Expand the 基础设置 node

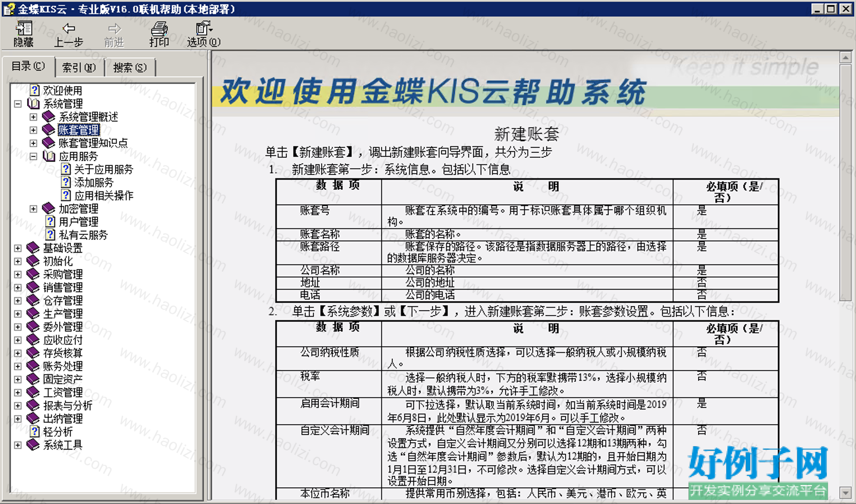pyautogui.click(x=18, y=248)
